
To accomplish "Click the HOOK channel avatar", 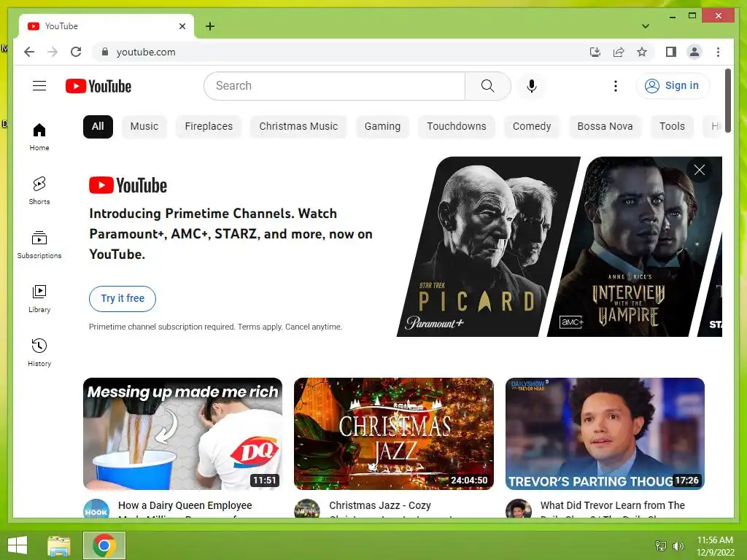I will tap(96, 509).
